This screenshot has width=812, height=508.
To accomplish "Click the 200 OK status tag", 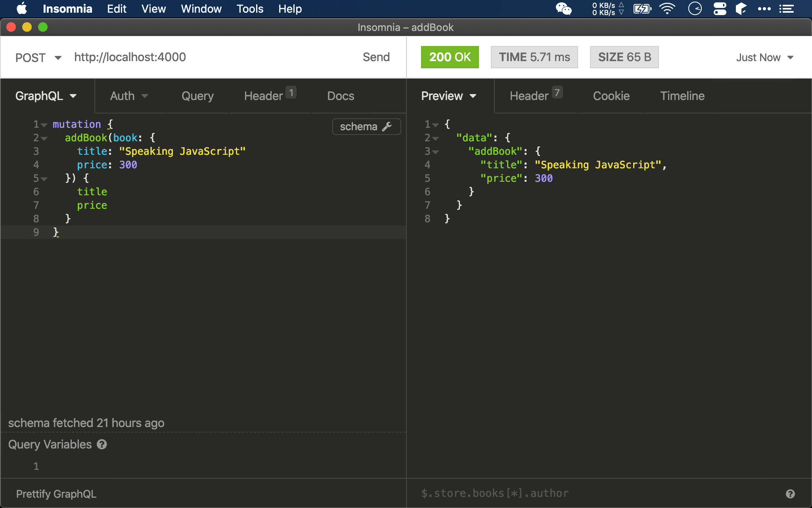I will point(450,57).
